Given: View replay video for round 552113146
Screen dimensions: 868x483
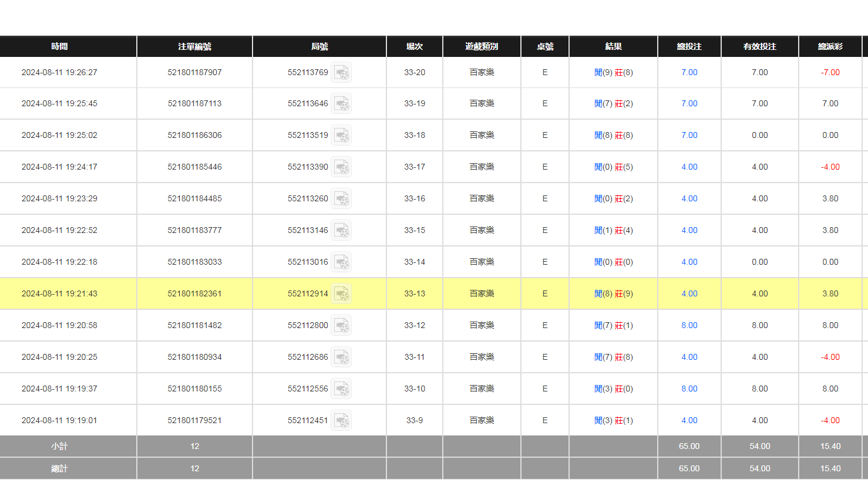Looking at the screenshot, I should [341, 231].
